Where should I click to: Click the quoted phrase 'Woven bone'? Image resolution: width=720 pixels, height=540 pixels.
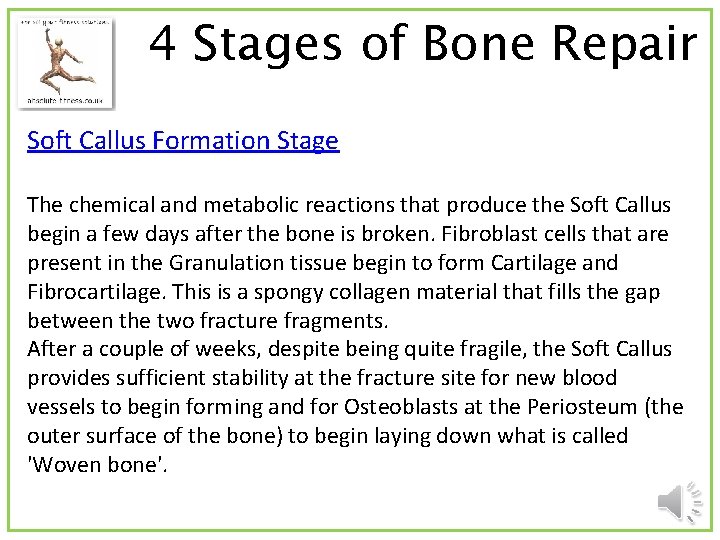(x=90, y=465)
